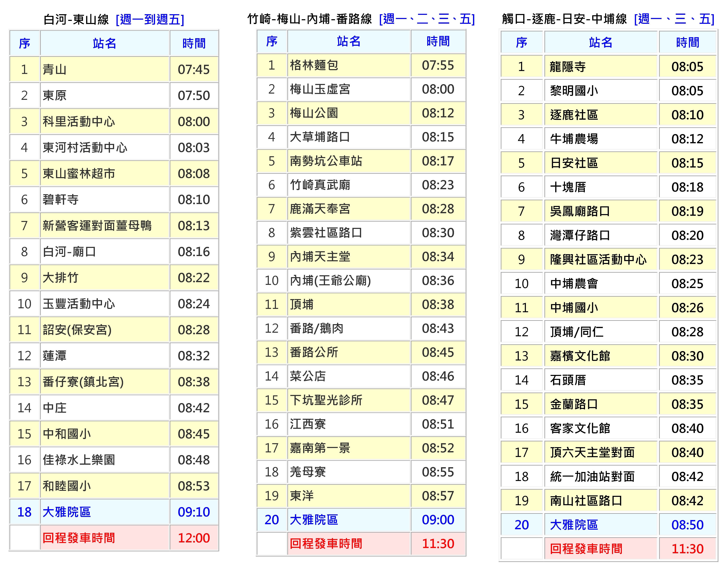Image resolution: width=728 pixels, height=571 pixels.
Task: Click the 竹崎-梅山-內埔-番路線 title
Action: point(310,19)
